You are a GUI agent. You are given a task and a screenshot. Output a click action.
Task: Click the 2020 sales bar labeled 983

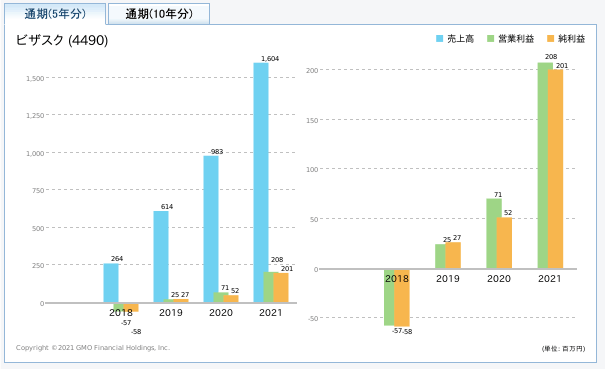(x=211, y=229)
